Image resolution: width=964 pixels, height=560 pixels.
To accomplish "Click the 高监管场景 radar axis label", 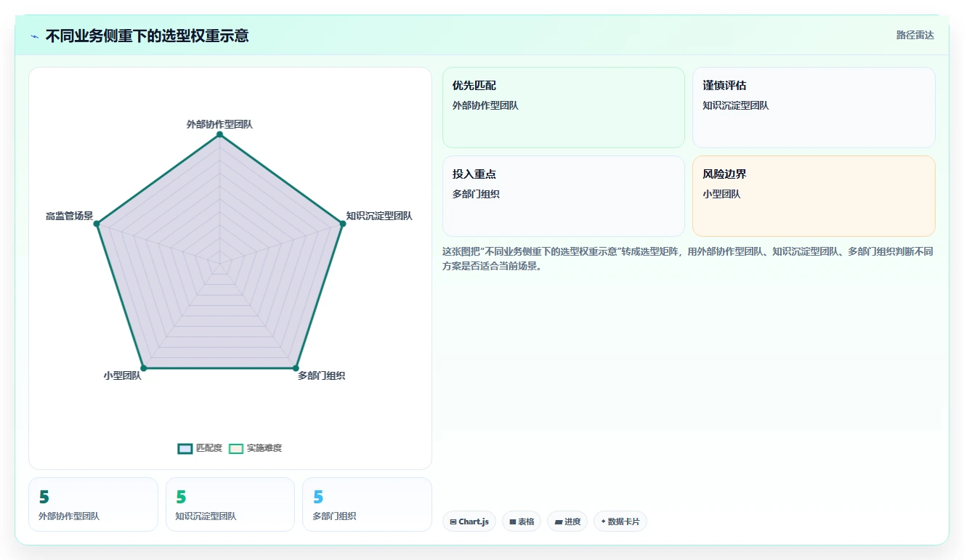I will tap(69, 216).
